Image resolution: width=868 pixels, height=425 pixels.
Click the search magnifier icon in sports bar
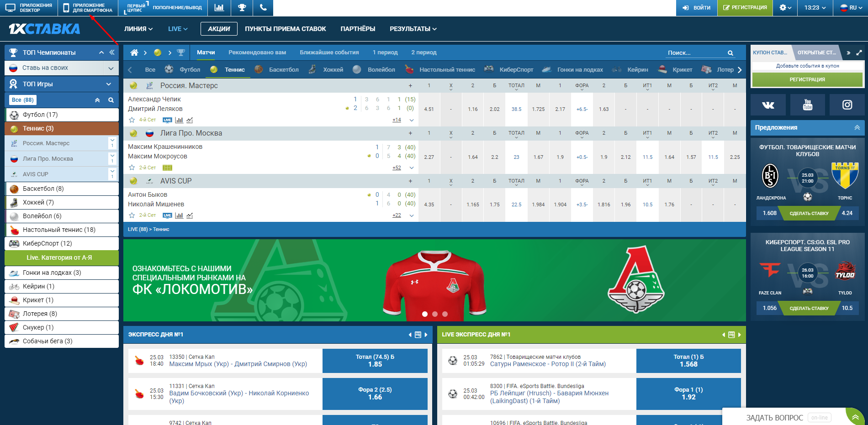pyautogui.click(x=730, y=53)
